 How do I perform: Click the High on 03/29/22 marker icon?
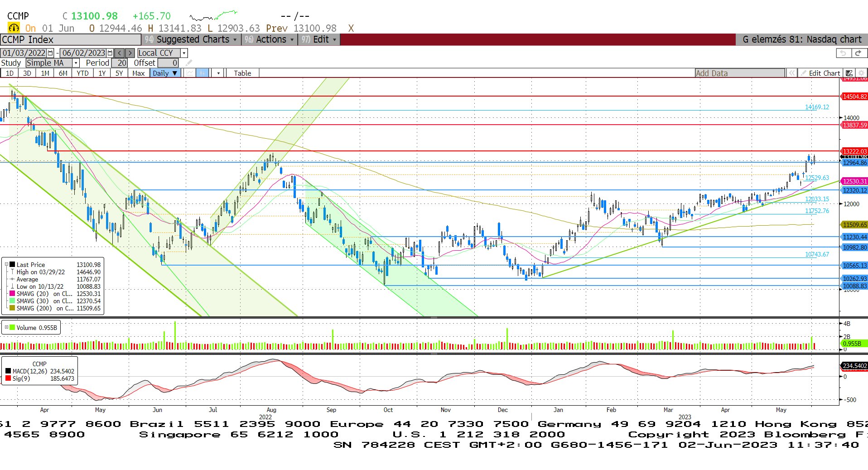pyautogui.click(x=12, y=272)
